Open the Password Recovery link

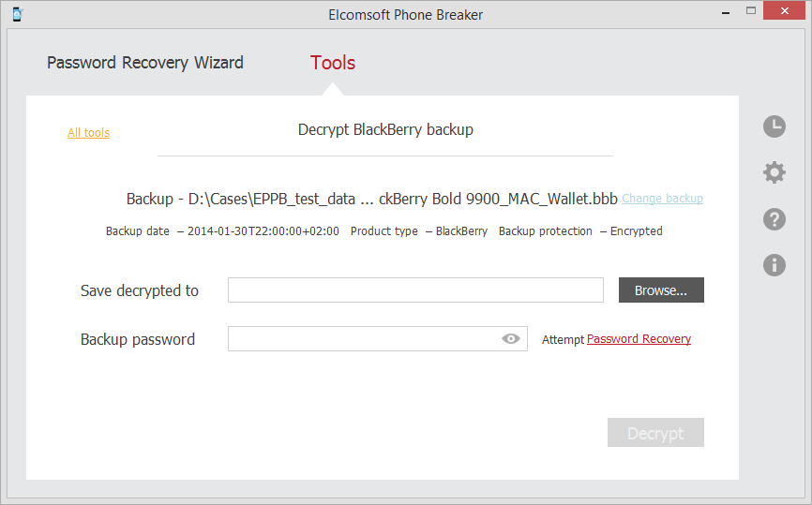click(x=639, y=339)
